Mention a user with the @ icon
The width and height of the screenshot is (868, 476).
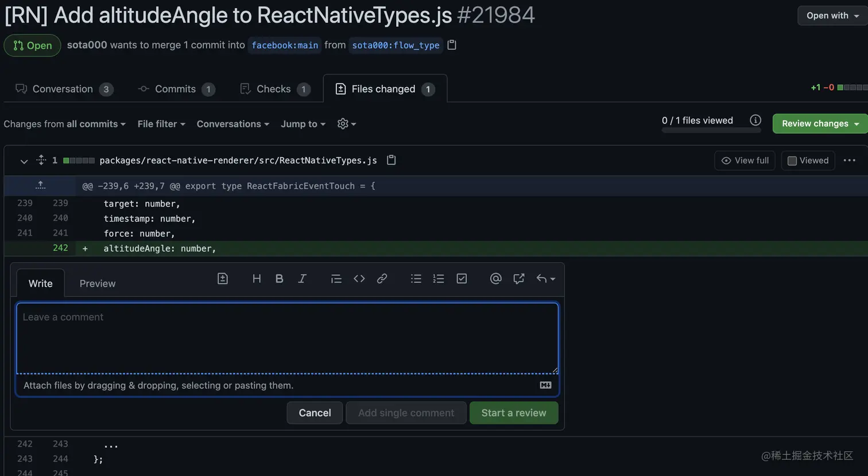coord(496,279)
